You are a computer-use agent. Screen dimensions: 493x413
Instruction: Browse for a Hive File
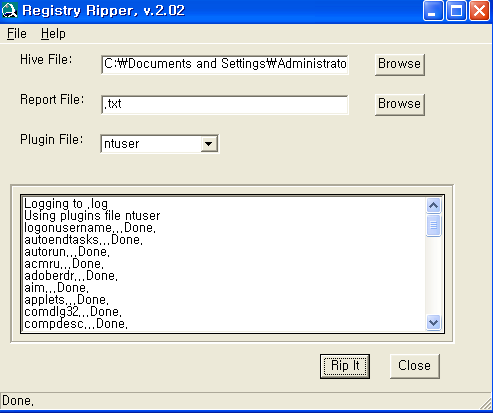point(400,64)
